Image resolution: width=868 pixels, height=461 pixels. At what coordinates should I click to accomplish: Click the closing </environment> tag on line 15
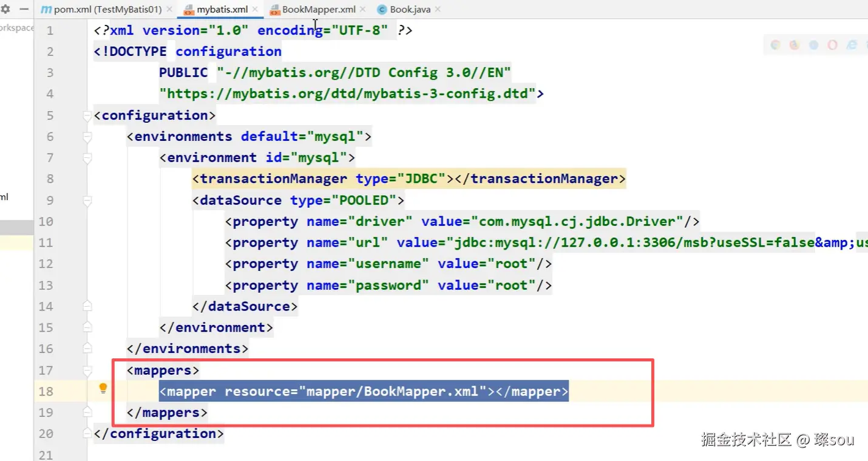(216, 327)
